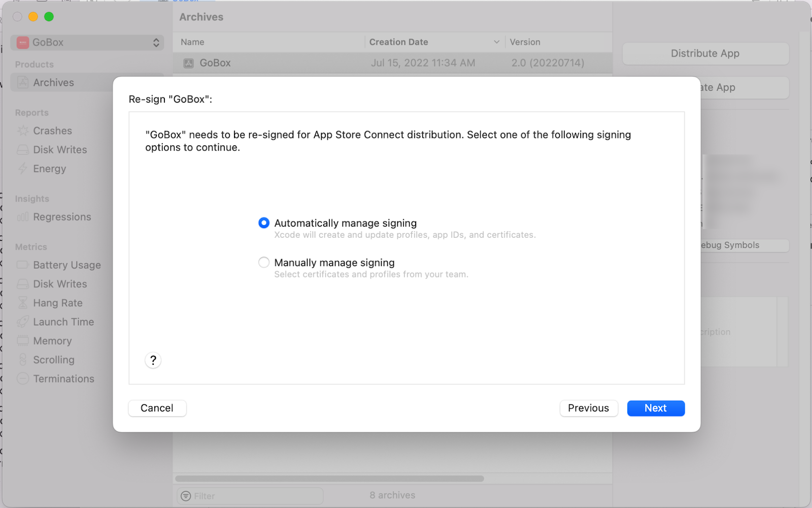Click the Terminations icon in sidebar
812x508 pixels.
pyautogui.click(x=23, y=378)
